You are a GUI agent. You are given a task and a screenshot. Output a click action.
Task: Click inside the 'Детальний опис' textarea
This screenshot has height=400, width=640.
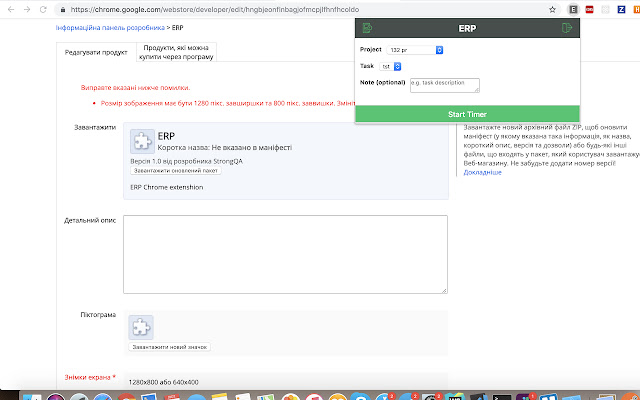tap(285, 254)
